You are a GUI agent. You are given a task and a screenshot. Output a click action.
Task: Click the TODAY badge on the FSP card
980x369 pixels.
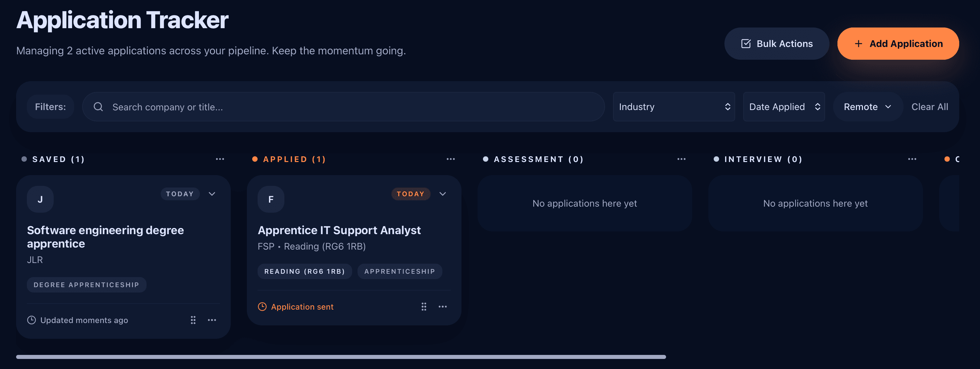[x=411, y=194]
